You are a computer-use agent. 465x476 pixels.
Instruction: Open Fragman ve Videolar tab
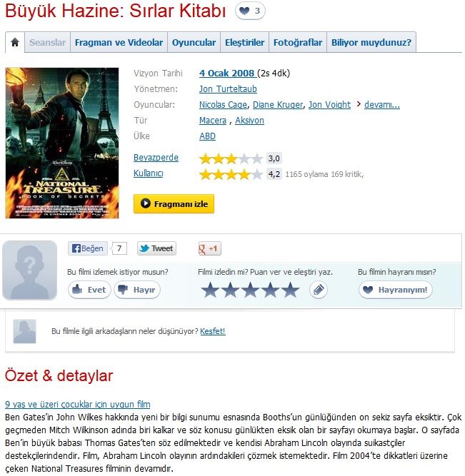pyautogui.click(x=119, y=42)
